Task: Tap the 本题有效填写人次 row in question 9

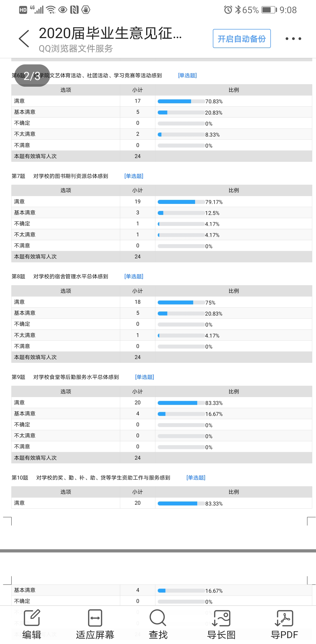Action: [35, 458]
